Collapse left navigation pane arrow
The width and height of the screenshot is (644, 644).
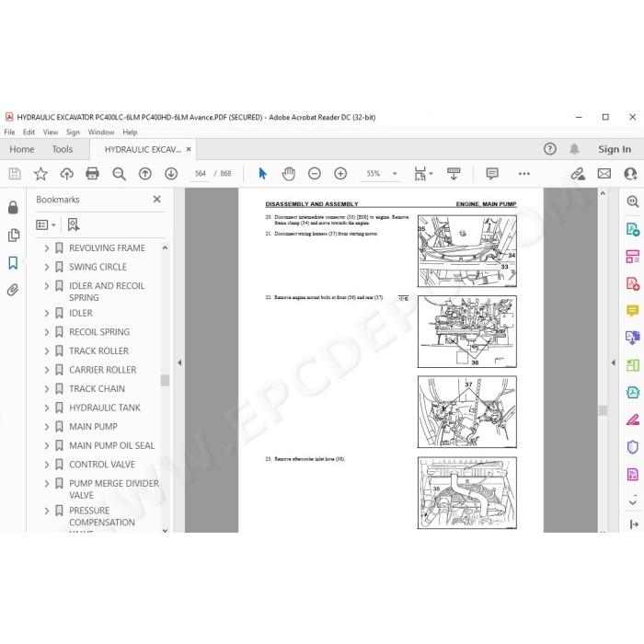(x=179, y=362)
